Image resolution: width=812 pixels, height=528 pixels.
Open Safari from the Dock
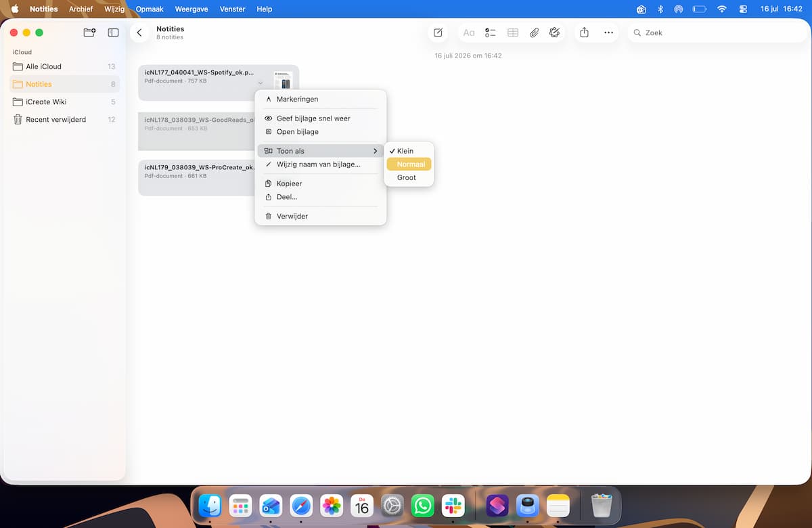[x=301, y=506]
